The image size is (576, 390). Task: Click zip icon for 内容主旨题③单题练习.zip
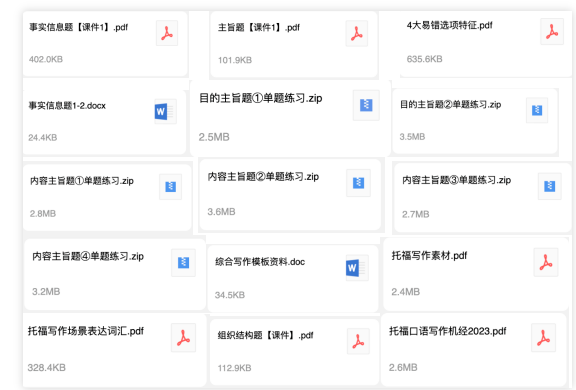click(550, 186)
